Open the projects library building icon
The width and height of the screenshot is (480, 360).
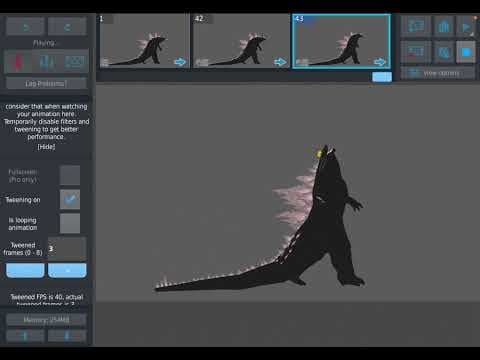coord(444,26)
